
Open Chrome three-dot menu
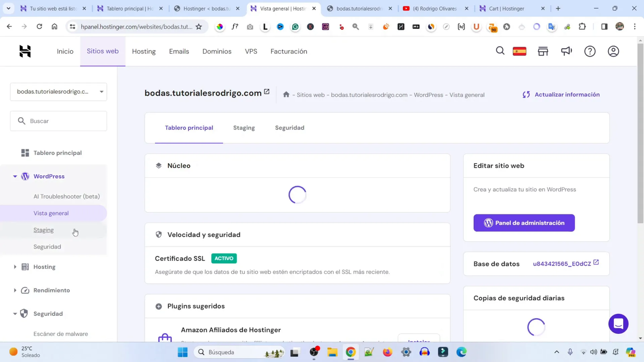[635, 27]
